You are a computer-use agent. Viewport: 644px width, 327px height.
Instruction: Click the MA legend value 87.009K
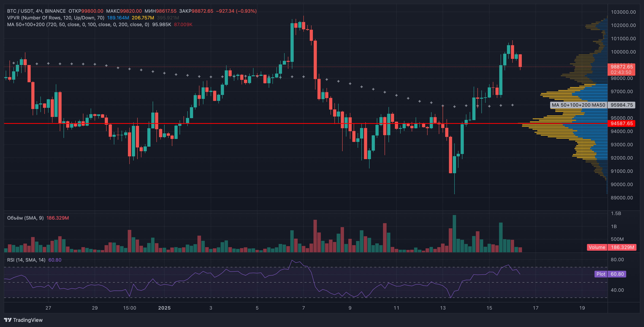(183, 25)
